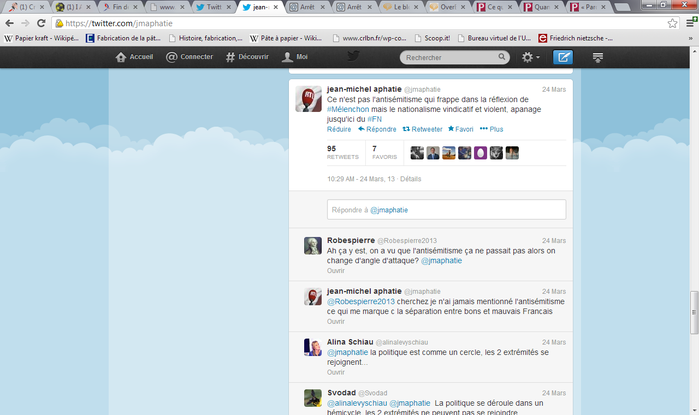Click first retweeter avatar thumbnail
699x415 pixels.
point(417,153)
